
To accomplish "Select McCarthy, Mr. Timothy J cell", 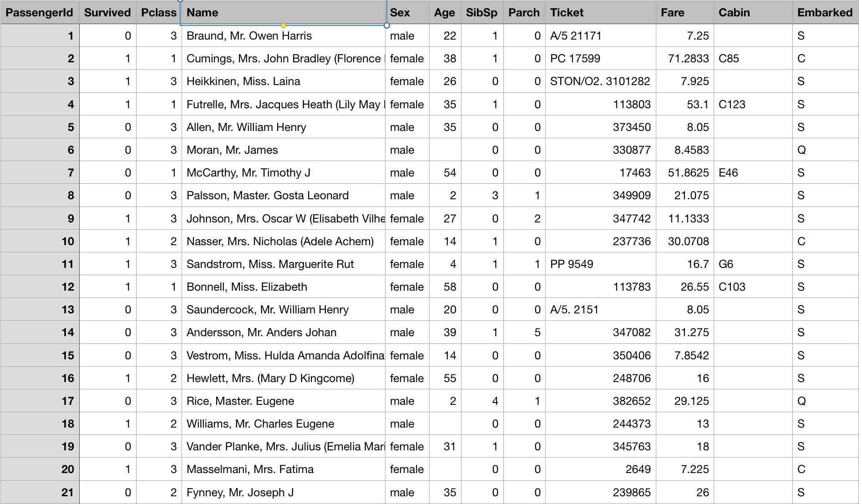I will pyautogui.click(x=284, y=172).
